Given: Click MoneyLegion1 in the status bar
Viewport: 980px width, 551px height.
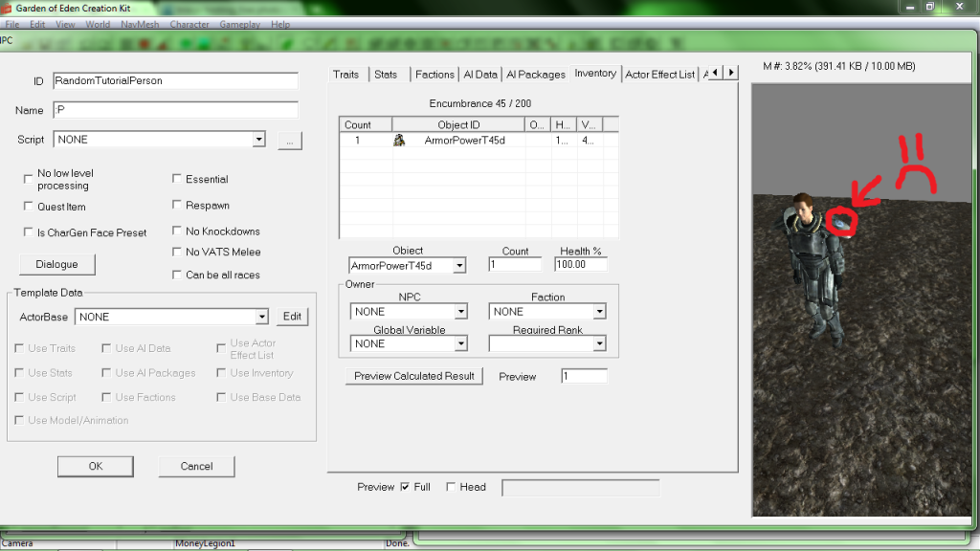Looking at the screenshot, I should click(x=205, y=543).
